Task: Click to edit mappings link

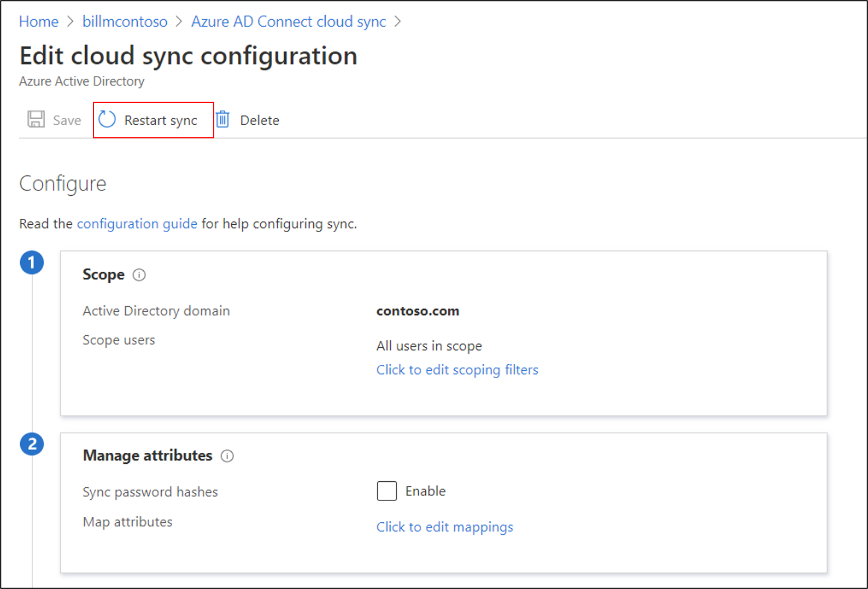Action: (x=444, y=527)
